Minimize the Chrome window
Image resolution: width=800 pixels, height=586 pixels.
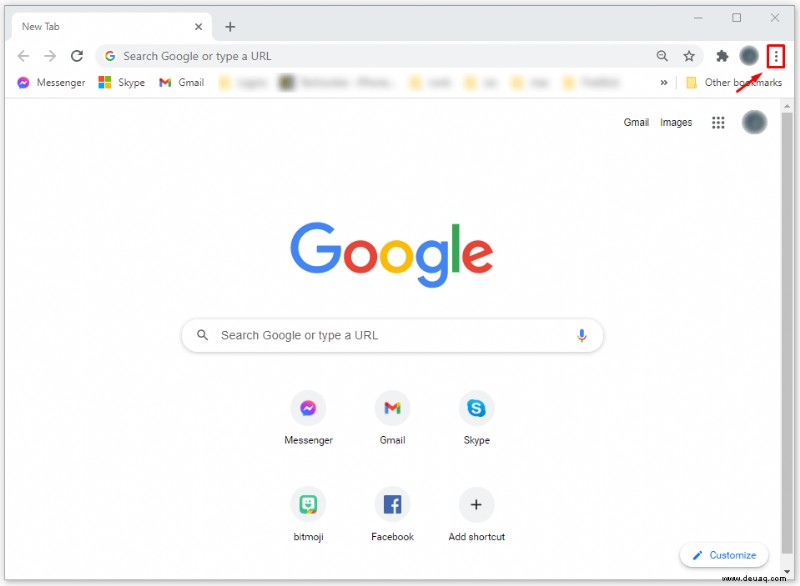click(x=698, y=18)
